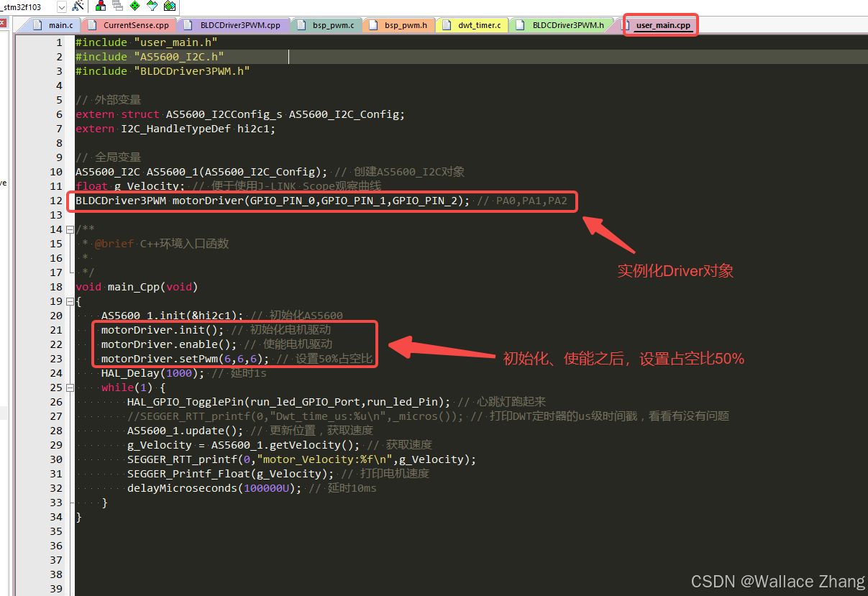The height and width of the screenshot is (596, 868).
Task: Open Manage Run-Time Environment green diamond icon
Action: coord(134,6)
